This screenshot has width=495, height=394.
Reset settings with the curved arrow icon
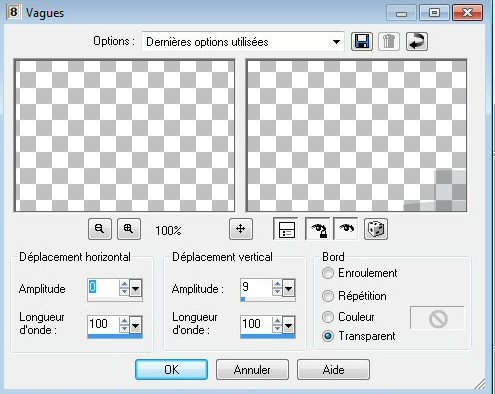(417, 42)
